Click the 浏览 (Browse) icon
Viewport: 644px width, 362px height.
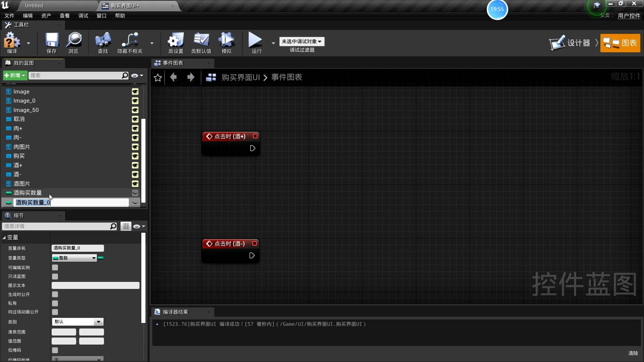click(74, 43)
